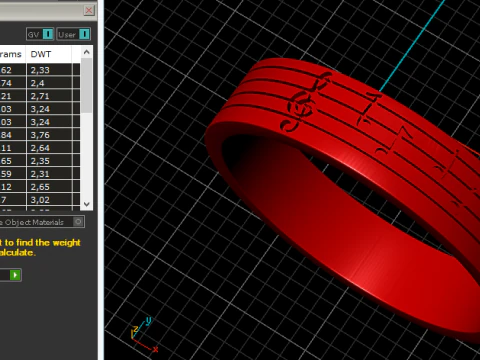The image size is (480, 360).
Task: Click the table scrollbar up arrow
Action: click(x=87, y=52)
